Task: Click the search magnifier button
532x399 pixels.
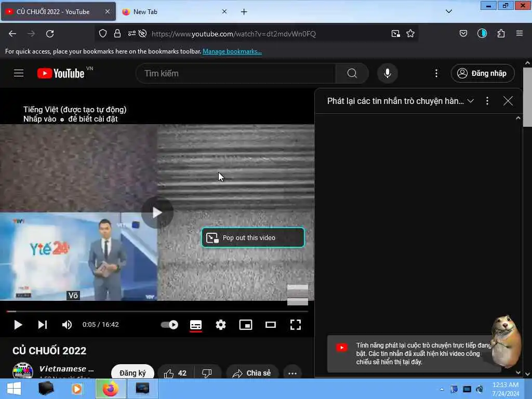Action: pos(352,73)
